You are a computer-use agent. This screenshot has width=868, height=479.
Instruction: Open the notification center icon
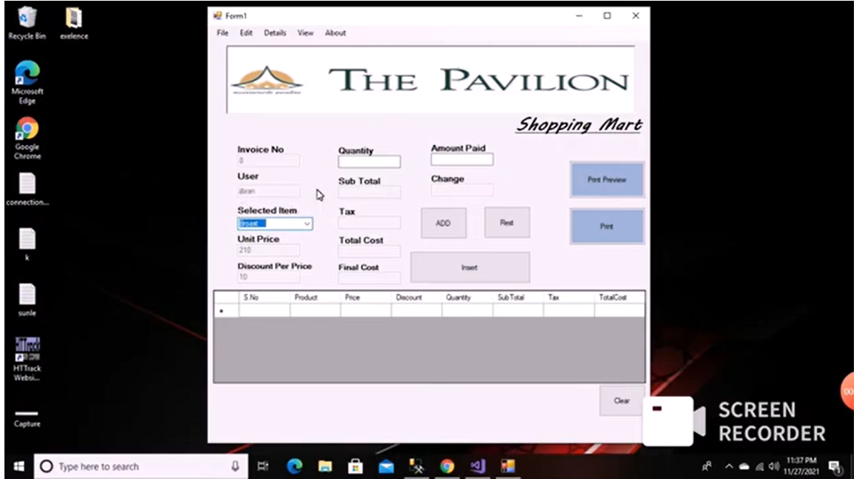pyautogui.click(x=835, y=467)
